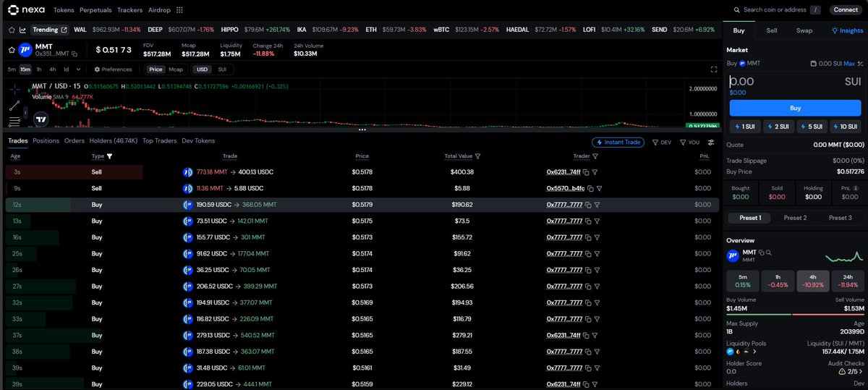Expand Liquidity Pools chevron
This screenshot has height=390, width=868.
tap(754, 351)
